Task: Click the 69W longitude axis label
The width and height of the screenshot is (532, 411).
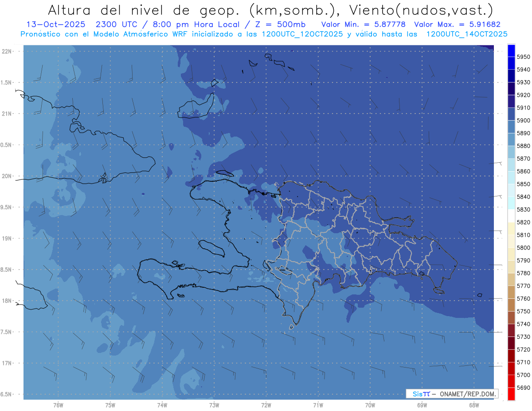Action: click(x=422, y=405)
